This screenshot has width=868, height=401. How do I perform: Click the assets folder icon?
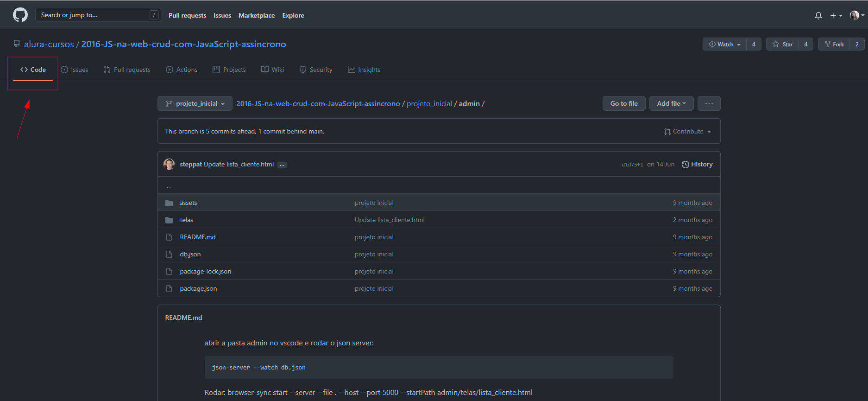[169, 203]
